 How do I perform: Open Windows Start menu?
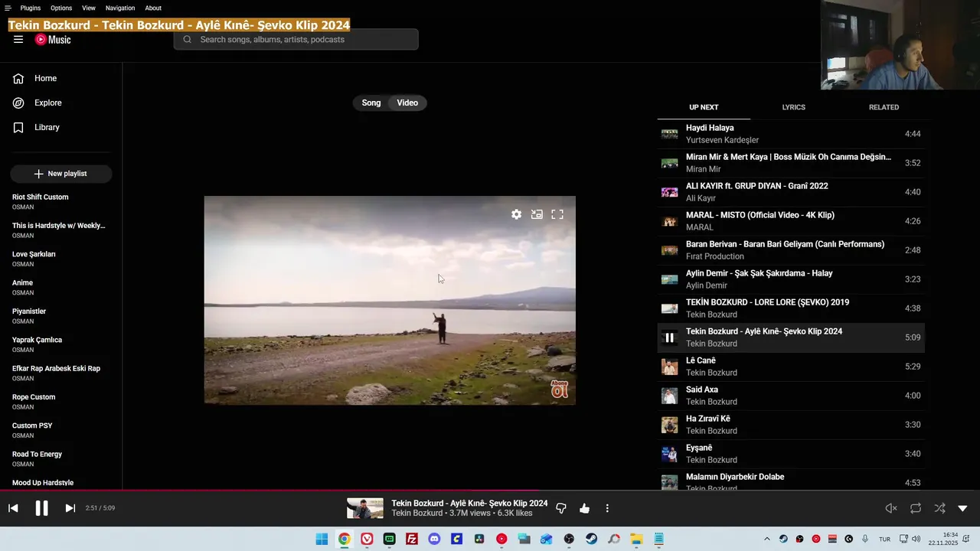coord(322,539)
